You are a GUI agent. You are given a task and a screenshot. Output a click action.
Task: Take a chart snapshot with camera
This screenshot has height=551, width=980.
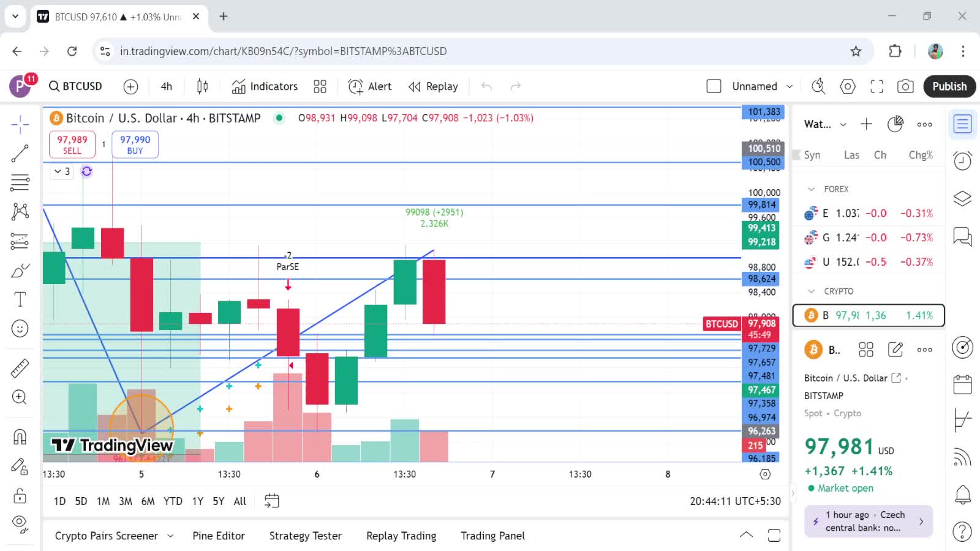tap(905, 86)
